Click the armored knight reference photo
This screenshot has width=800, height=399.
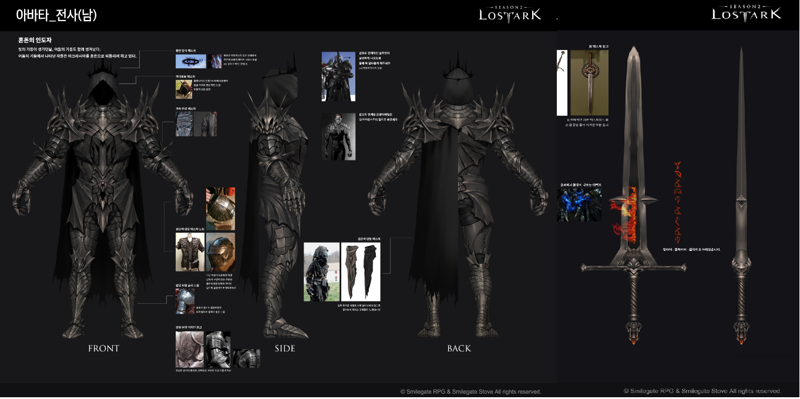click(x=338, y=77)
